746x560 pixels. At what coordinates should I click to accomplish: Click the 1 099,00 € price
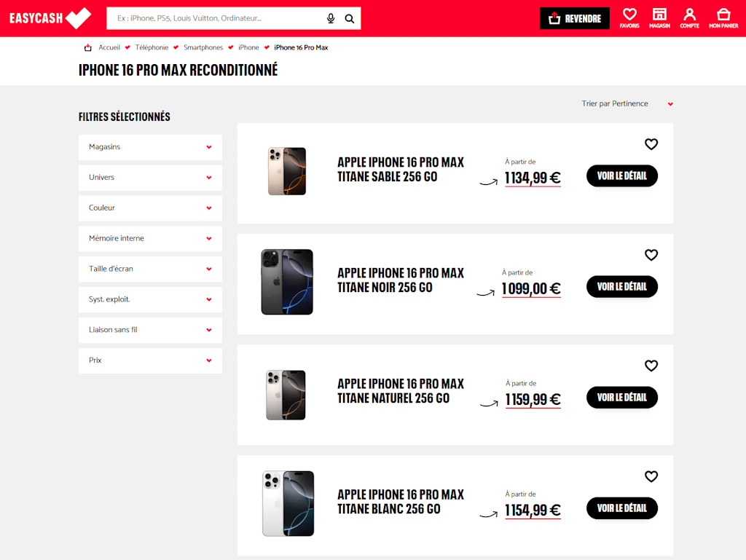(x=531, y=288)
